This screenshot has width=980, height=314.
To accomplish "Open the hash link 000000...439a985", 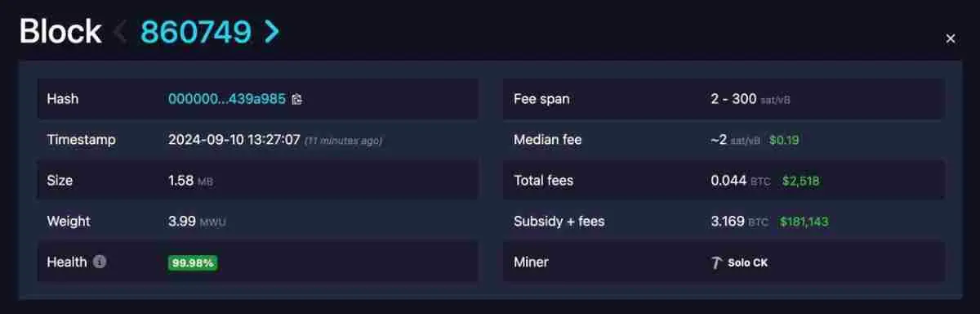I will [227, 99].
